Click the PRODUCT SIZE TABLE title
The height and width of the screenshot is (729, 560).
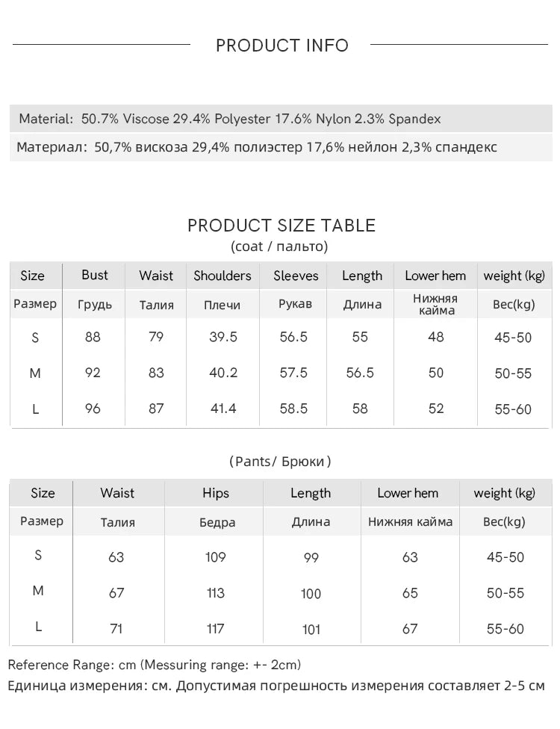tap(281, 226)
